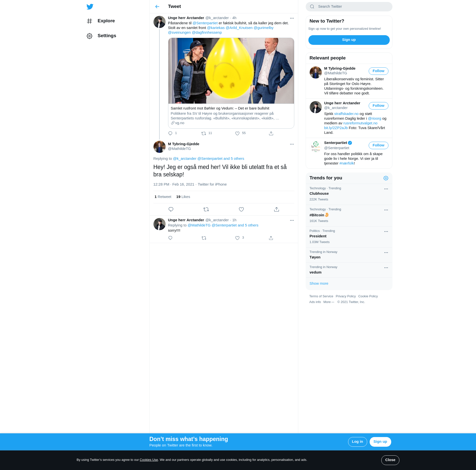The width and height of the screenshot is (476, 470).
Task: Follow Unge herr Arctander
Action: coord(378,106)
